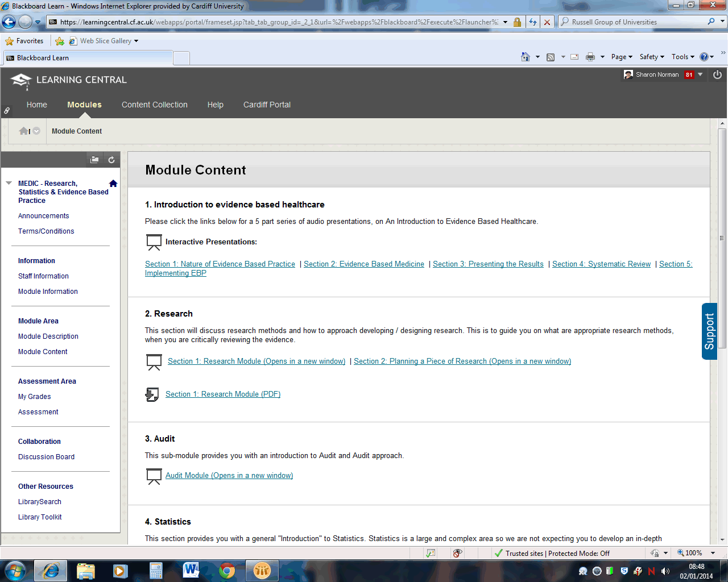Click the blue Support side tab
Viewport: 728px width, 582px height.
[x=709, y=331]
